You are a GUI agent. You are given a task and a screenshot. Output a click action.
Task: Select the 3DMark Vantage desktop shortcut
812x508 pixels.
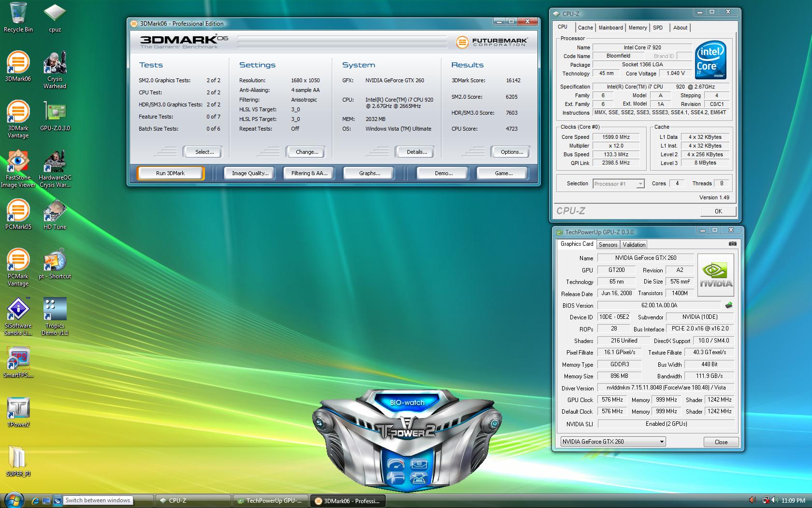tap(18, 120)
